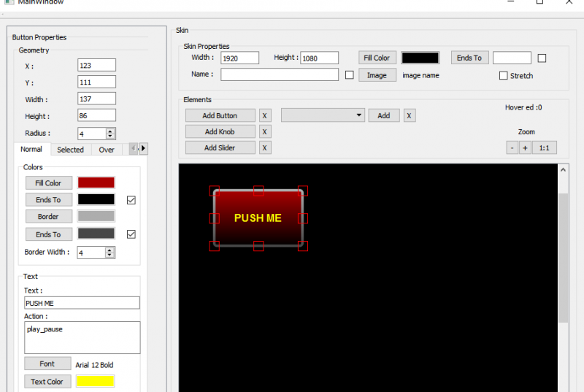Click the black skin fill color swatch
584x392 pixels.
420,58
